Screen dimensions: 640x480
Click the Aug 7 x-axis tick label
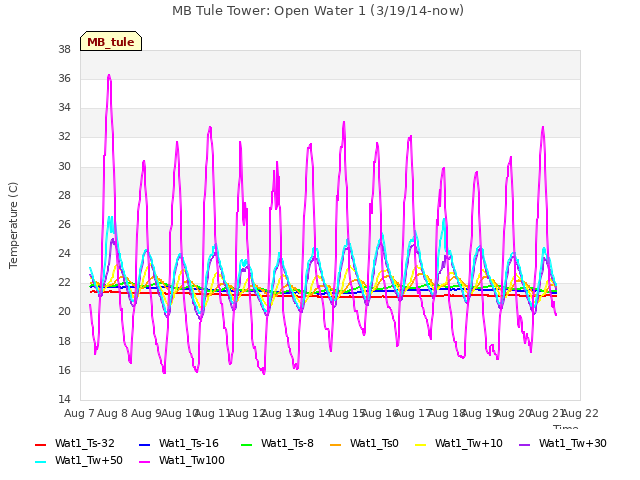pos(79,413)
